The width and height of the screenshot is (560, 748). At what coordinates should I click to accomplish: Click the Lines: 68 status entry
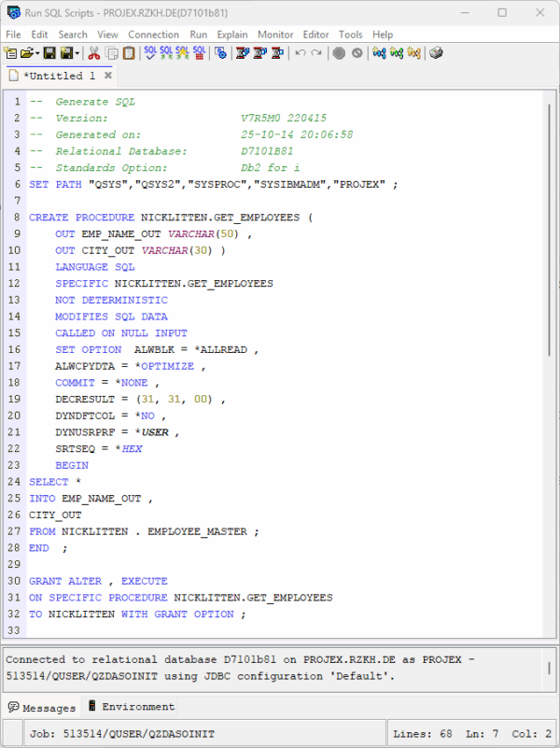(x=422, y=734)
